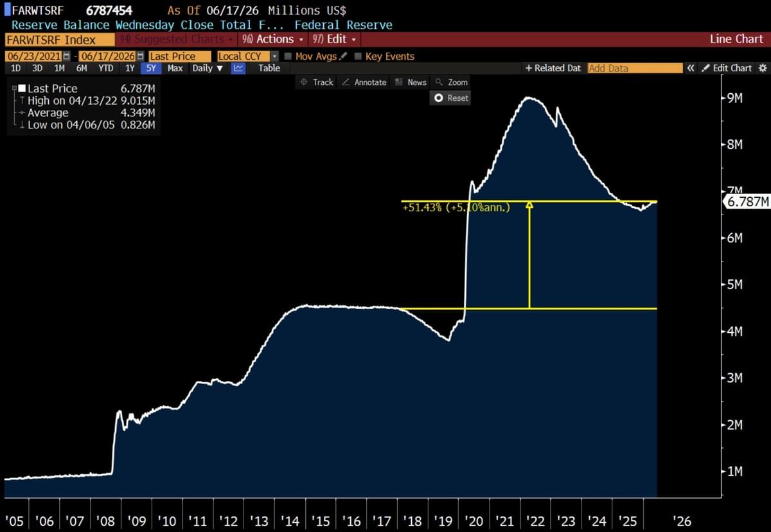Open the start date calendar picker
This screenshot has width=771, height=532.
click(x=67, y=57)
